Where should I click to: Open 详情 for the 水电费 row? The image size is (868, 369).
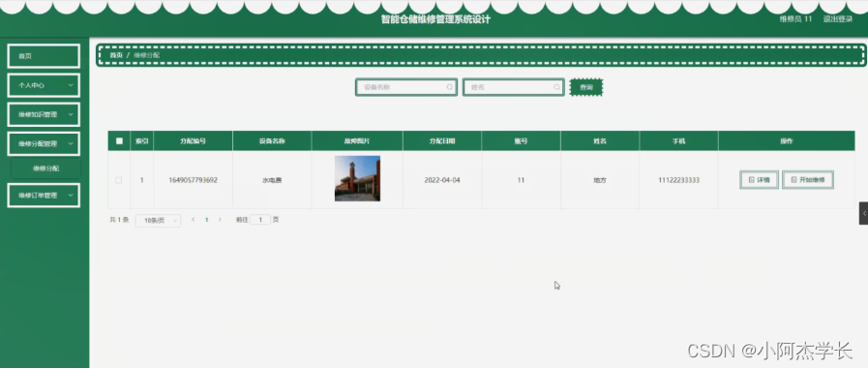759,180
